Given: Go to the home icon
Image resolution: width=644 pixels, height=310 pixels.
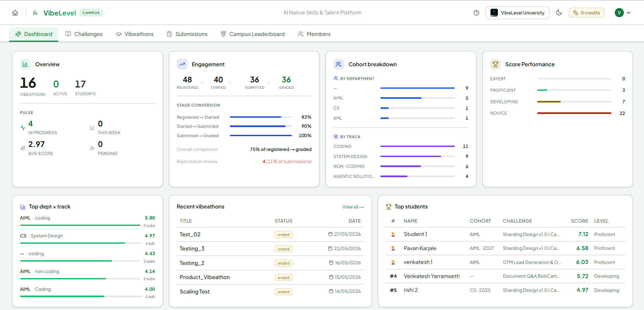Looking at the screenshot, I should (15, 13).
